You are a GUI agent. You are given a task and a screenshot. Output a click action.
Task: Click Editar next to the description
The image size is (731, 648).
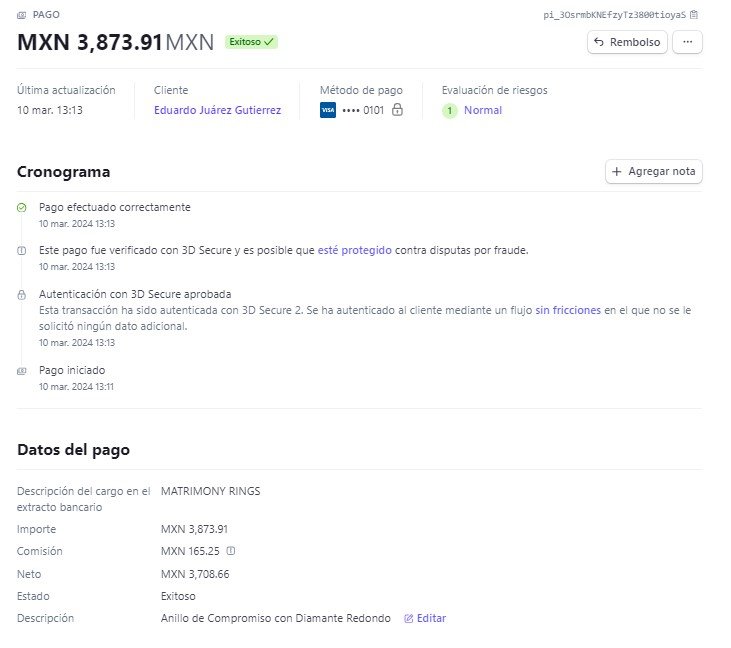tap(425, 618)
